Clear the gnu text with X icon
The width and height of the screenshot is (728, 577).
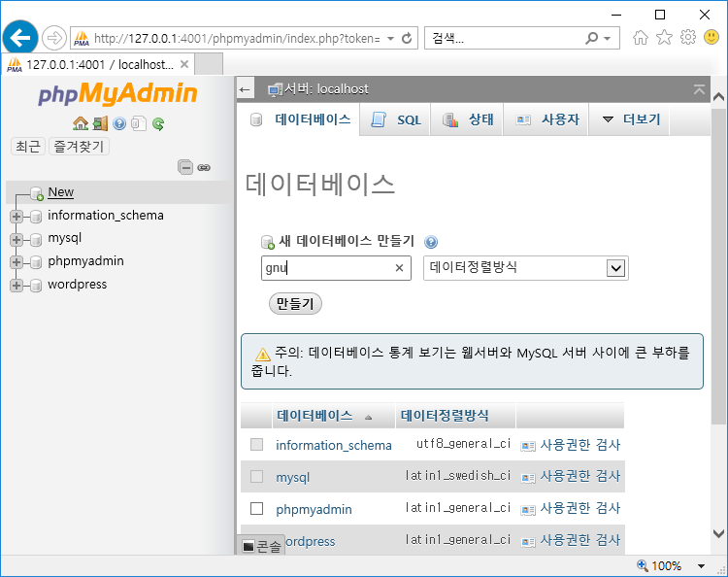(399, 269)
